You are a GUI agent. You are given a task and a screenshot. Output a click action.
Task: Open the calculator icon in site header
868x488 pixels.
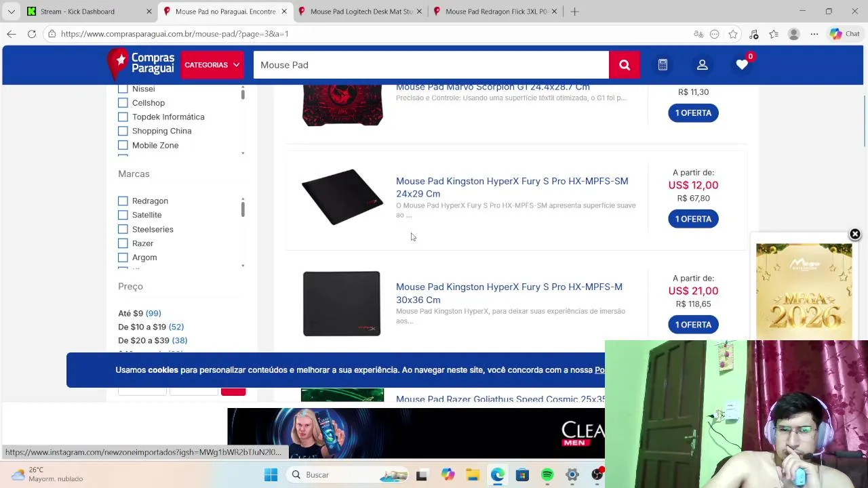click(x=663, y=65)
